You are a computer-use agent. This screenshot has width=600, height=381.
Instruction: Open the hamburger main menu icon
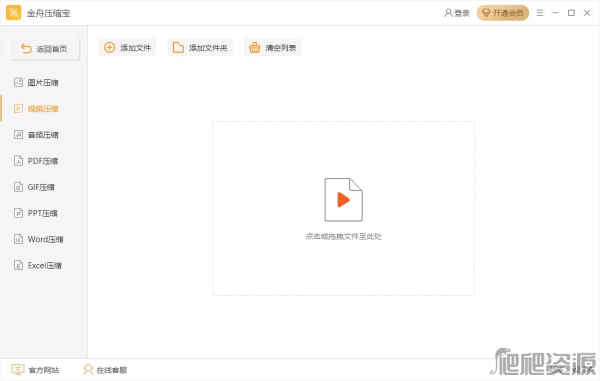(540, 13)
